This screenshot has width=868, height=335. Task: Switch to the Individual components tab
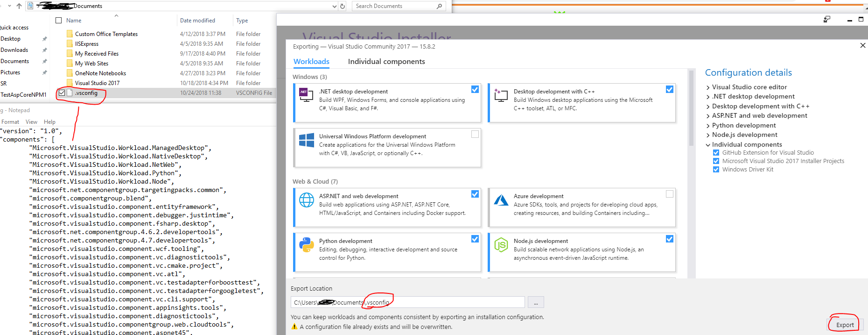tap(386, 62)
